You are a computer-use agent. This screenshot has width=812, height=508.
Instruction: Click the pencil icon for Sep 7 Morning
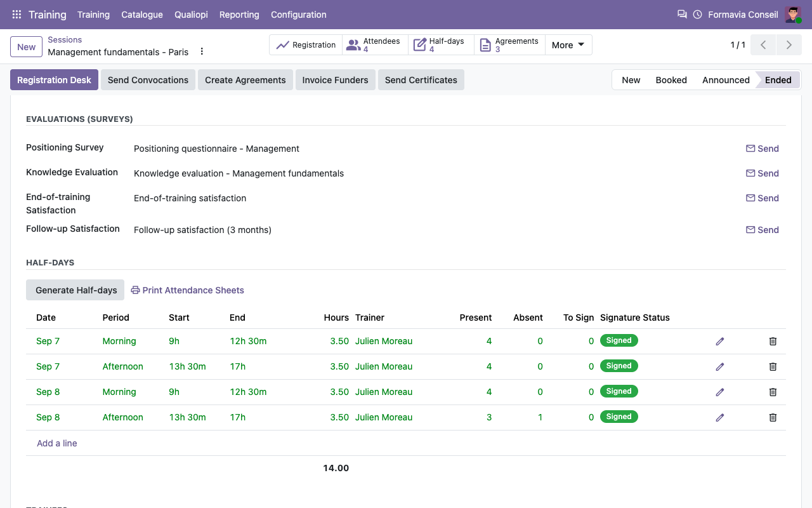click(x=720, y=342)
